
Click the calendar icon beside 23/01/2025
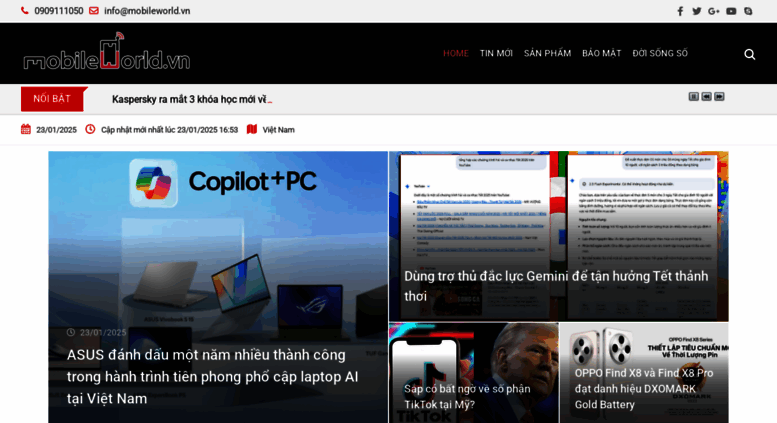point(26,129)
